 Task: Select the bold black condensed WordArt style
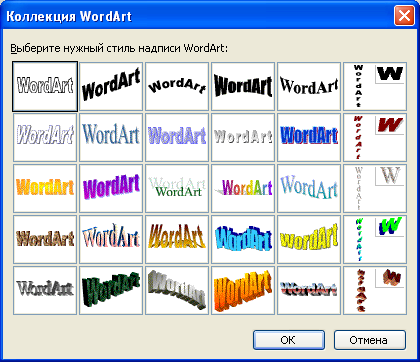(x=243, y=86)
